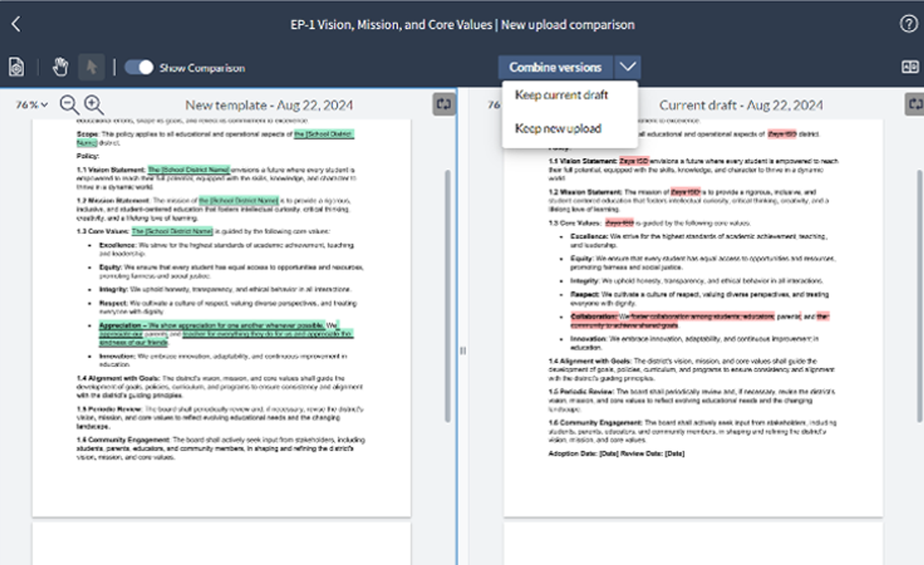Click sync scroll icon on New template pane

coord(444,104)
